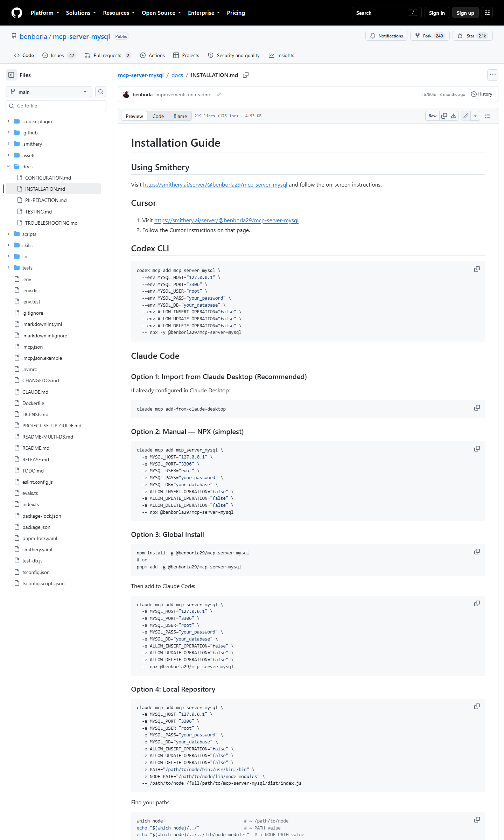This screenshot has height=840, width=504.
Task: Open the smithery.ai link under Using Smithery
Action: 215,185
